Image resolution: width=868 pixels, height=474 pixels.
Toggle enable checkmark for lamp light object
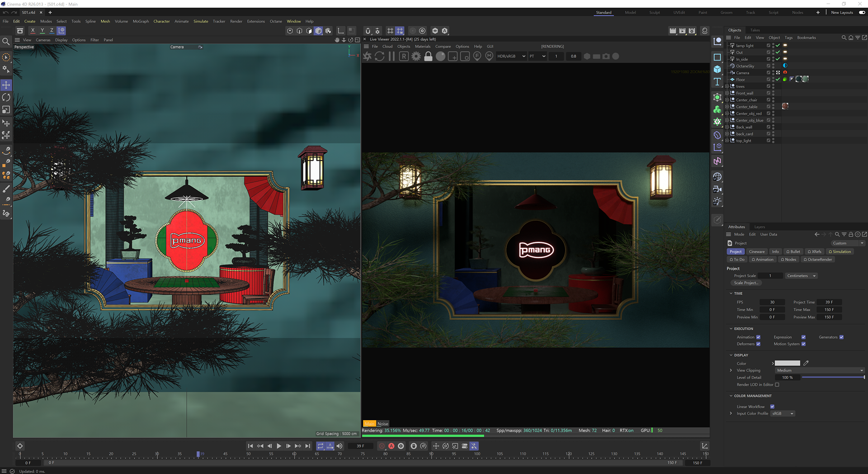(778, 46)
